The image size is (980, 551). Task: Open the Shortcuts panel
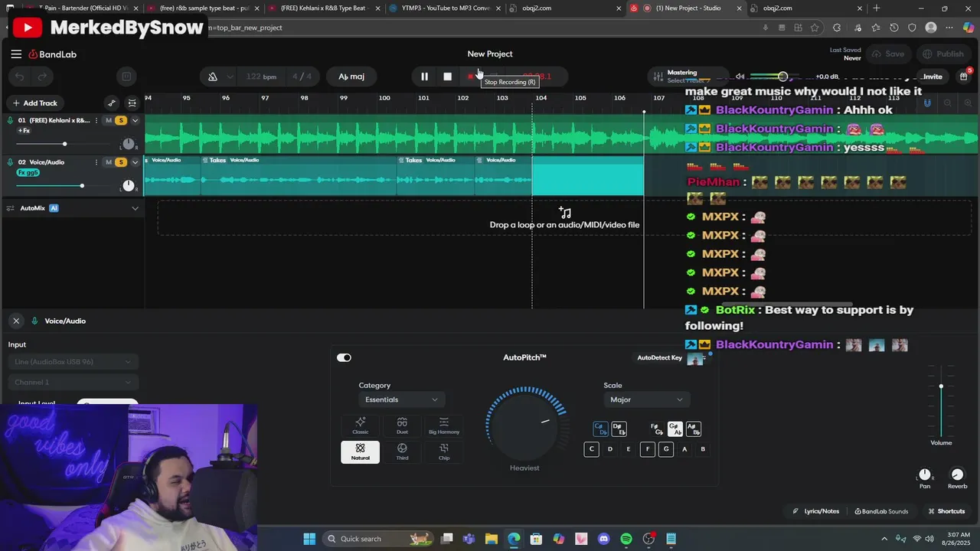pos(946,511)
